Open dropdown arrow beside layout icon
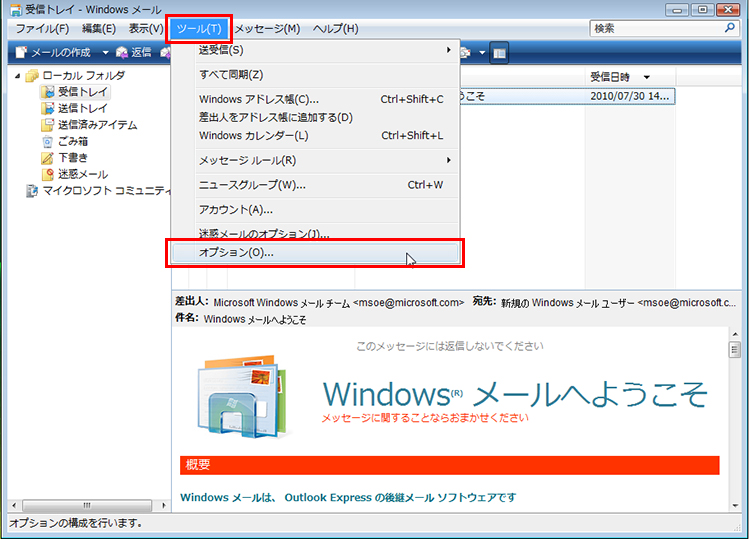The image size is (750, 539). coord(482,53)
